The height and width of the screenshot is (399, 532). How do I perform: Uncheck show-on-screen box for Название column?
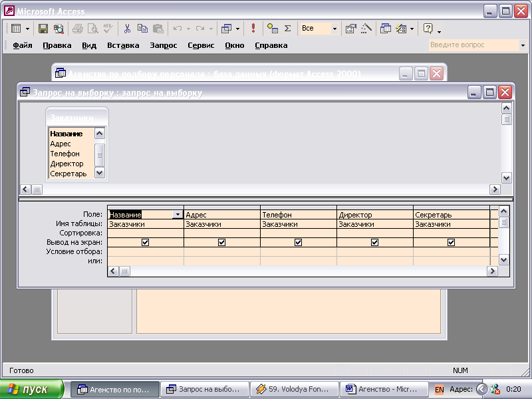[x=146, y=243]
